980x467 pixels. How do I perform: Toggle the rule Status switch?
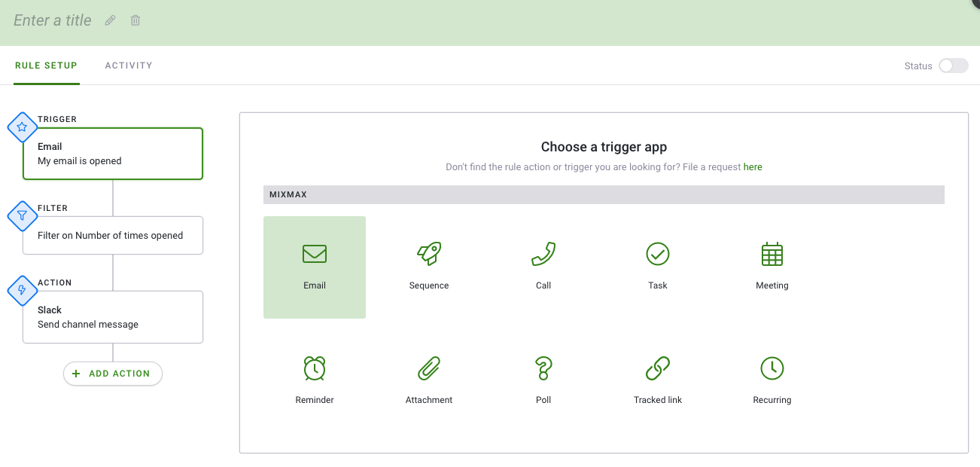953,66
